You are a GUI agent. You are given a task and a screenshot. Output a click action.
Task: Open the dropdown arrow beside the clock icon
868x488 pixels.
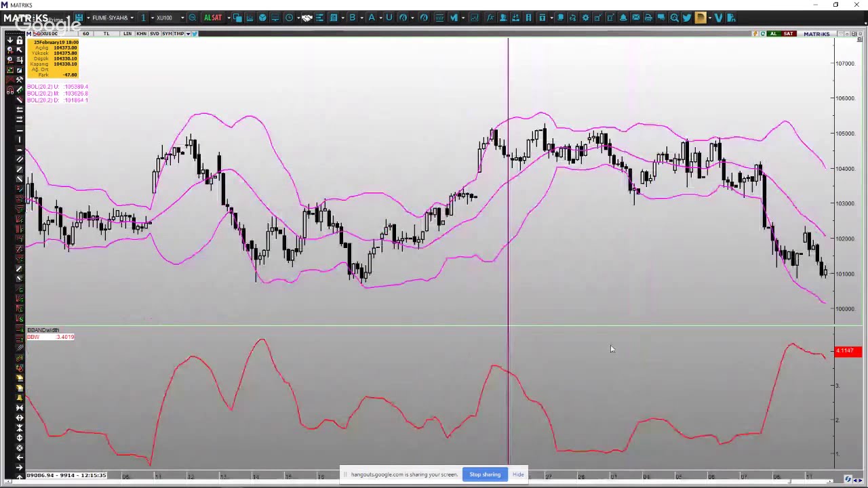pyautogui.click(x=298, y=18)
